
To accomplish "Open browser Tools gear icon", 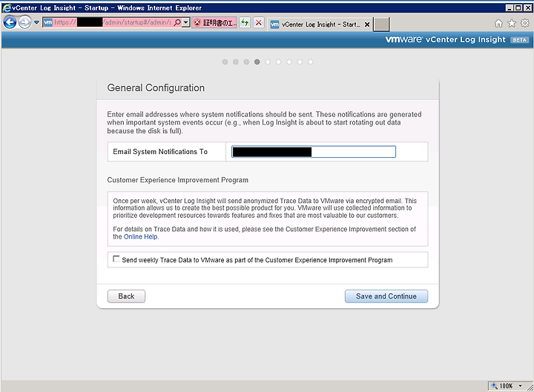I will click(525, 23).
